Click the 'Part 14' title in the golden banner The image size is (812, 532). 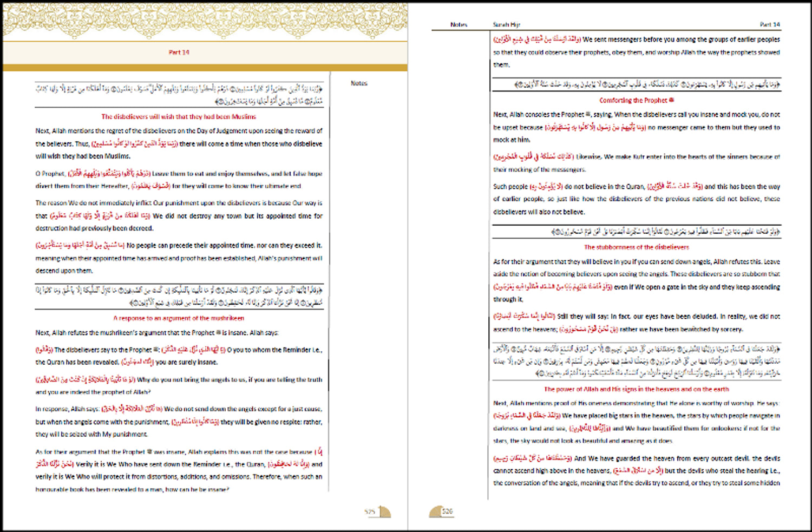tap(179, 52)
